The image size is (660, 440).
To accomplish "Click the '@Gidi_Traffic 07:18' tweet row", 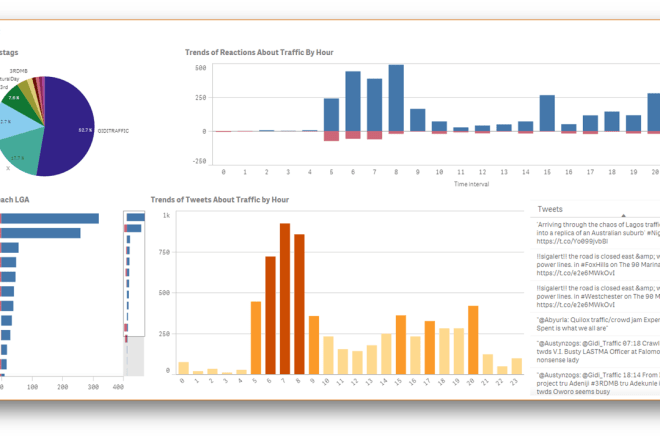I will (x=595, y=352).
